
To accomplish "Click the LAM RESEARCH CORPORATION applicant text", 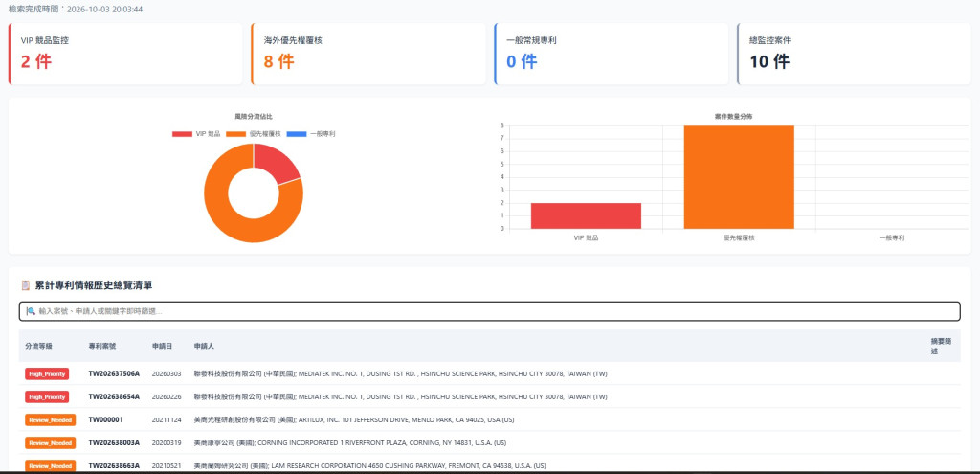I will tap(370, 466).
